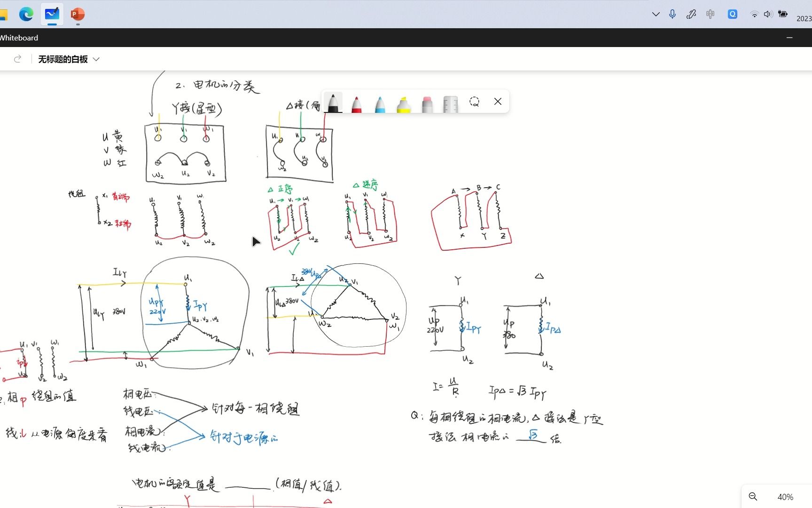Click the 40% zoom level

tap(785, 497)
